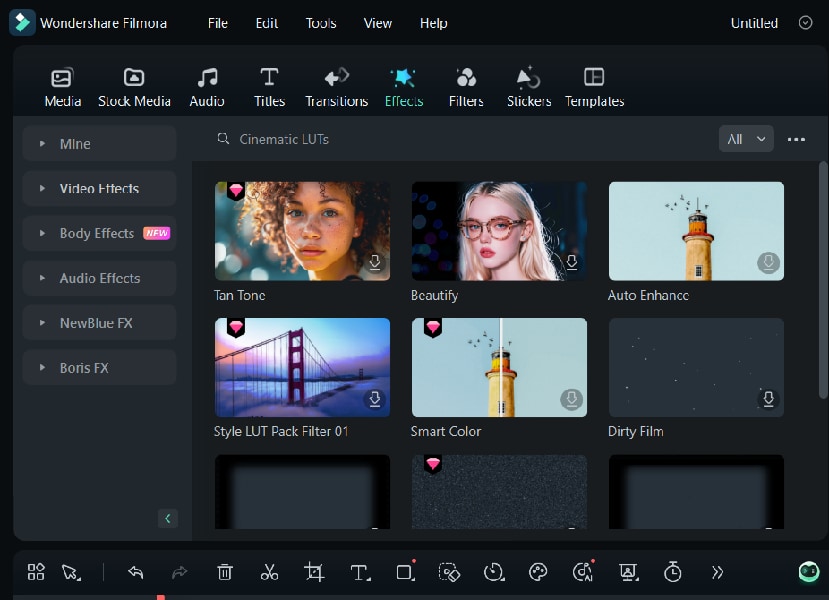Open the Filters tab
Screen dimensions: 829x600
(x=466, y=88)
